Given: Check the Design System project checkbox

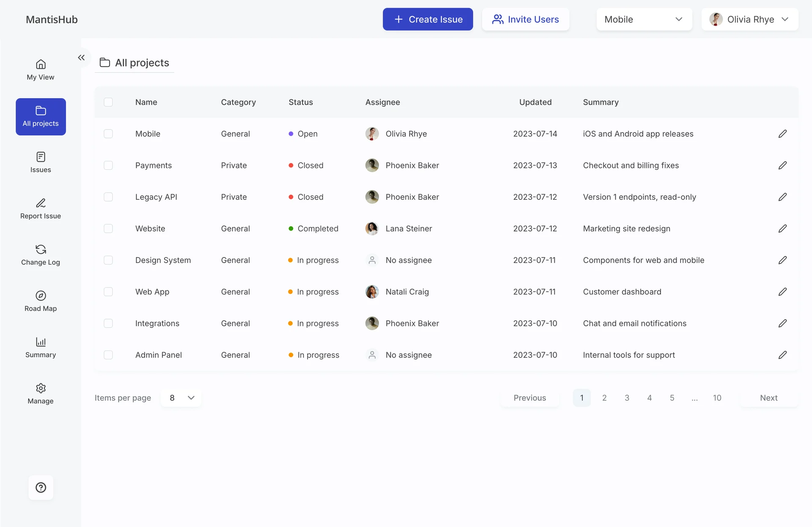Looking at the screenshot, I should [108, 260].
